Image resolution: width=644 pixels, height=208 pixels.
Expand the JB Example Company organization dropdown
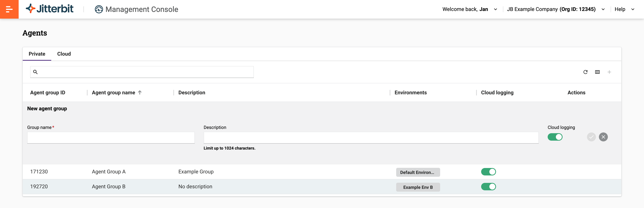pos(603,9)
